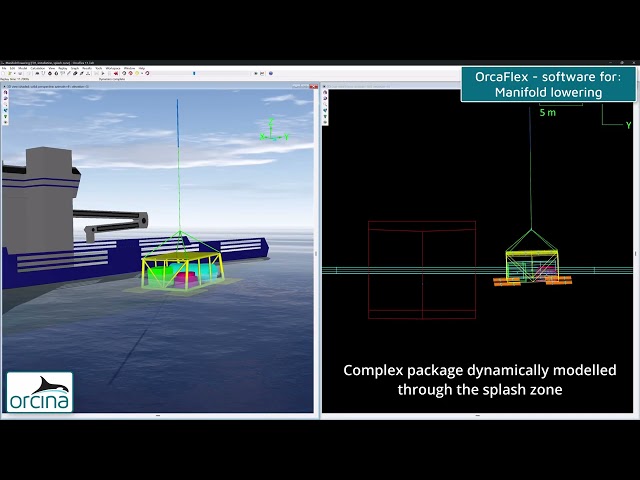
Task: Click the last object-creation icon before the separator
Action: [88, 73]
